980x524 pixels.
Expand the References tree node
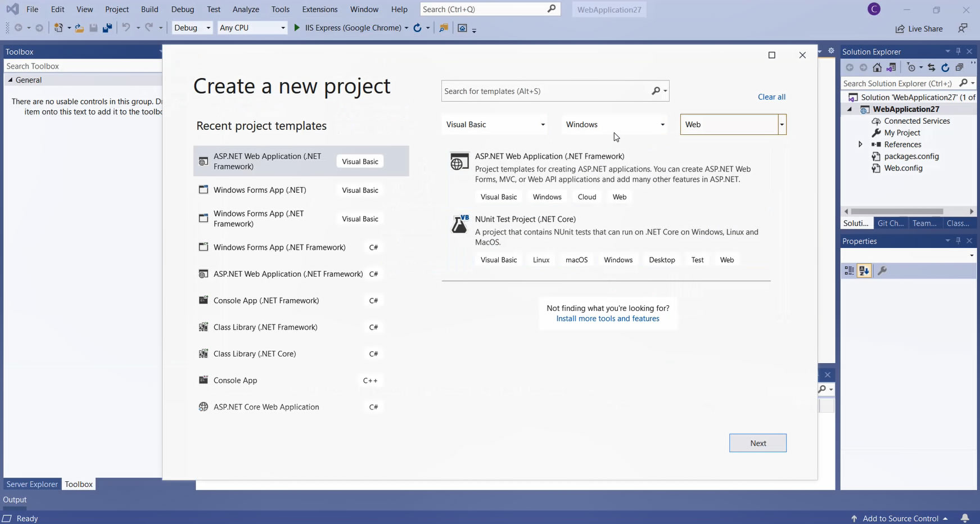pyautogui.click(x=860, y=144)
